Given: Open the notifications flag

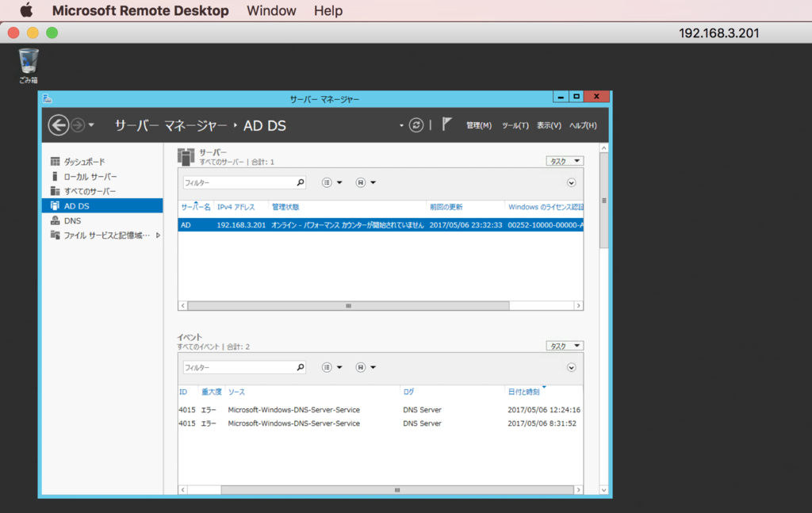Looking at the screenshot, I should 447,124.
